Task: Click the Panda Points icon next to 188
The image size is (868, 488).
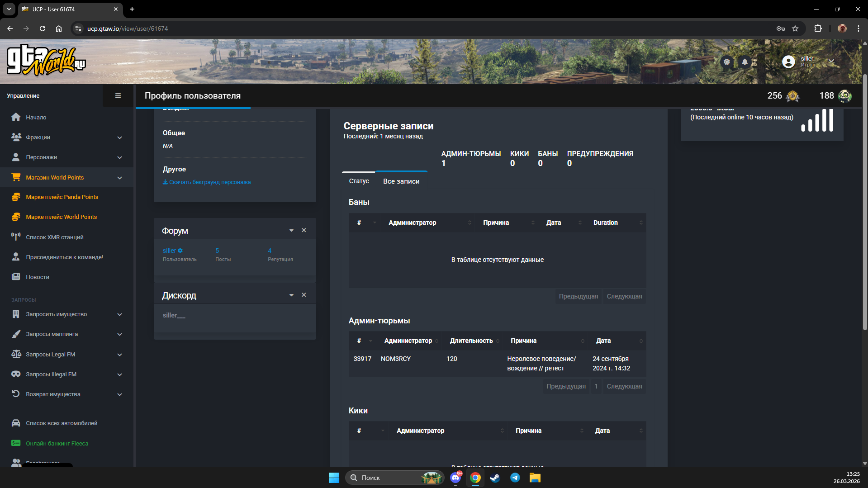Action: (844, 96)
